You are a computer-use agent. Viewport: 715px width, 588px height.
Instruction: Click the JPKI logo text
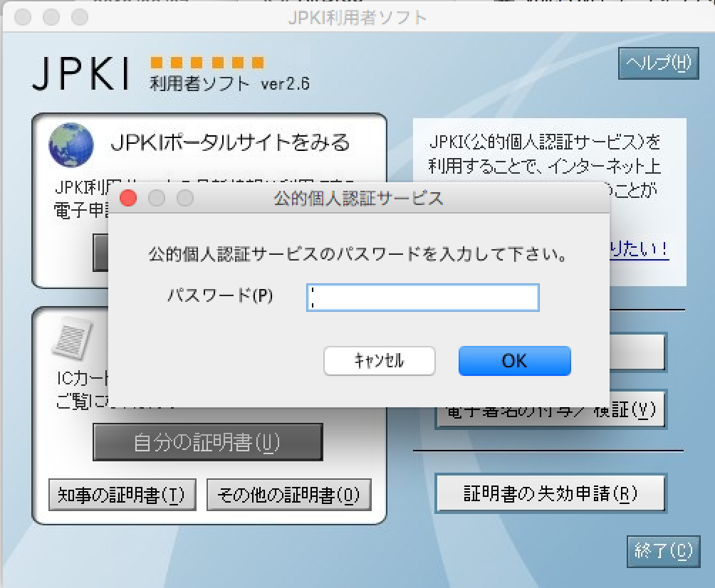pos(81,73)
